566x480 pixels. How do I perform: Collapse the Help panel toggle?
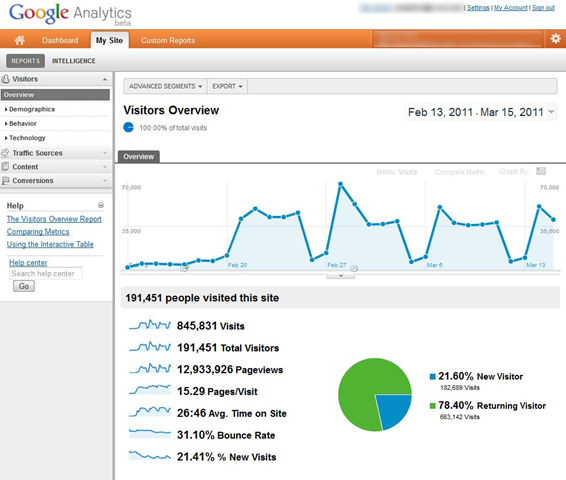(101, 205)
